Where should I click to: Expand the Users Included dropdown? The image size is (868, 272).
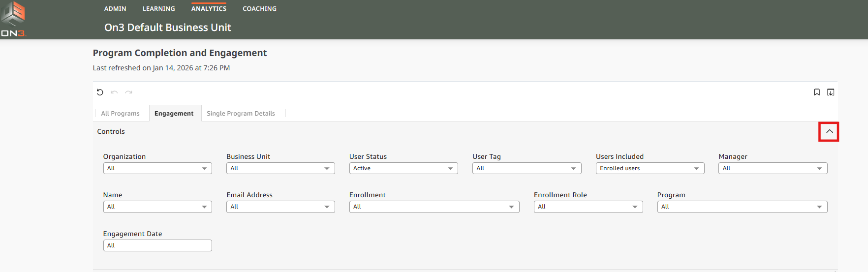coord(650,168)
